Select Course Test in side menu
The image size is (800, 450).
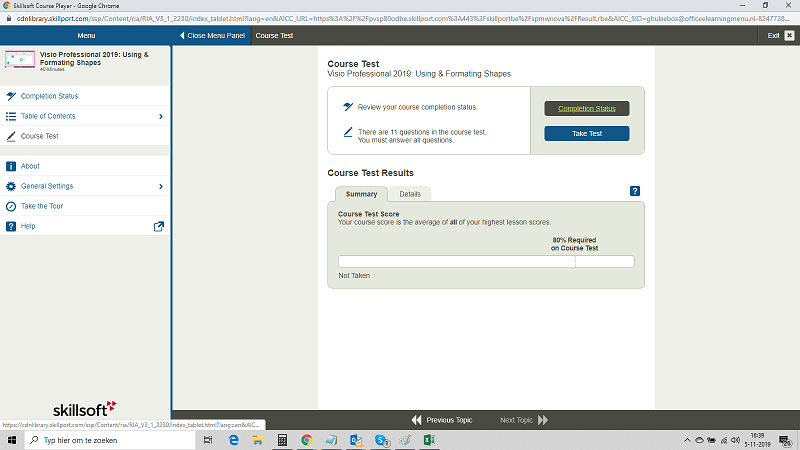[85, 136]
